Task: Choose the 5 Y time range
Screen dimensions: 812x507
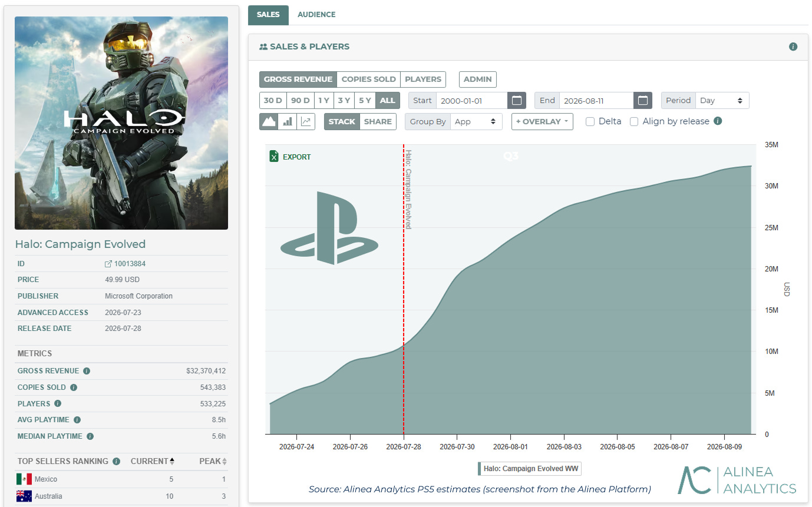Action: (365, 101)
